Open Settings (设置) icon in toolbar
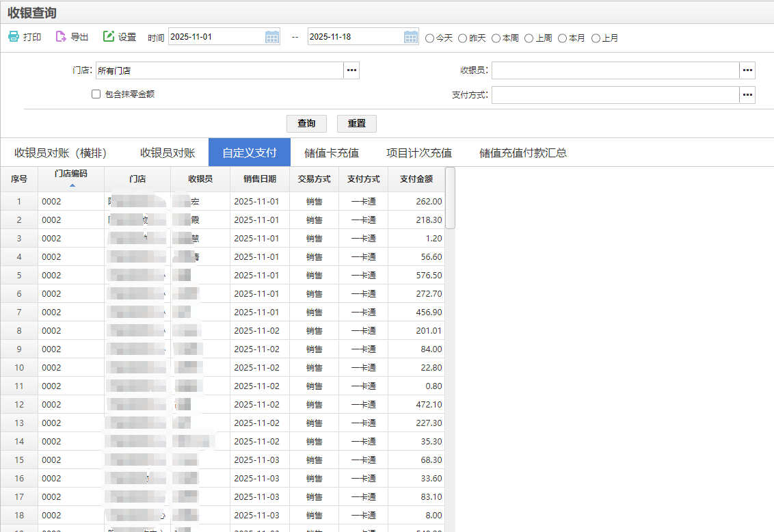The image size is (774, 532). pos(109,37)
